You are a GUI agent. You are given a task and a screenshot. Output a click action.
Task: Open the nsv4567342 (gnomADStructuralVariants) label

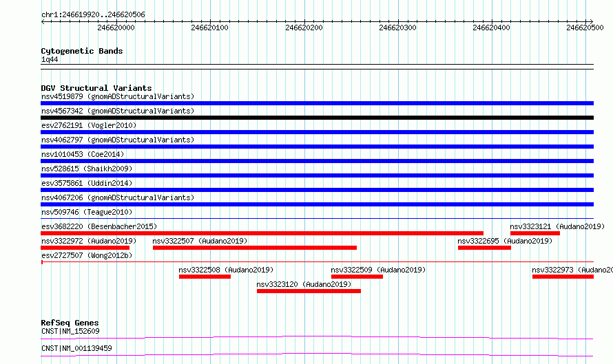tap(118, 111)
